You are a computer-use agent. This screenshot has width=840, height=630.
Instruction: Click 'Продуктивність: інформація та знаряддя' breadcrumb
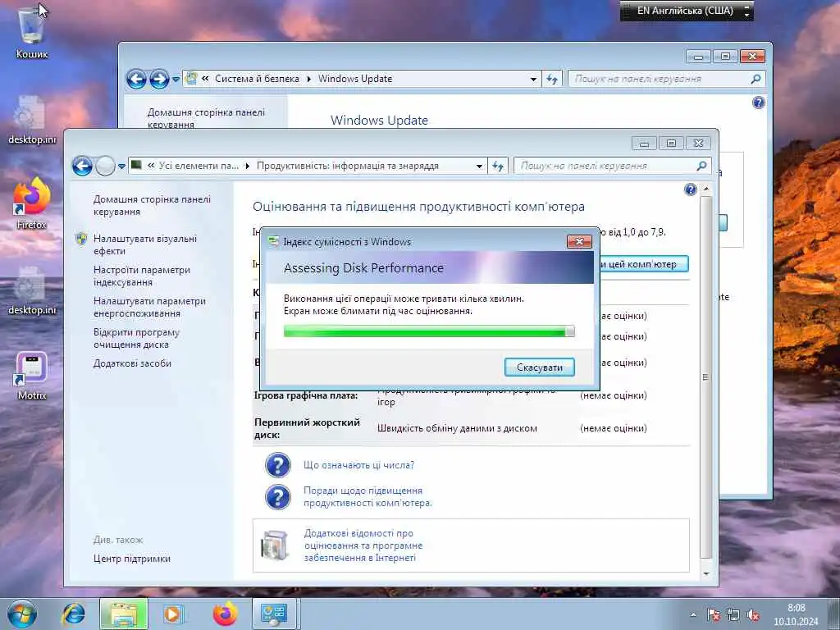(x=348, y=166)
